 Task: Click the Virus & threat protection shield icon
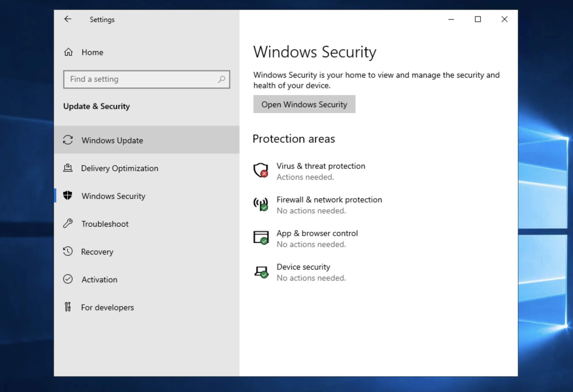[261, 170]
